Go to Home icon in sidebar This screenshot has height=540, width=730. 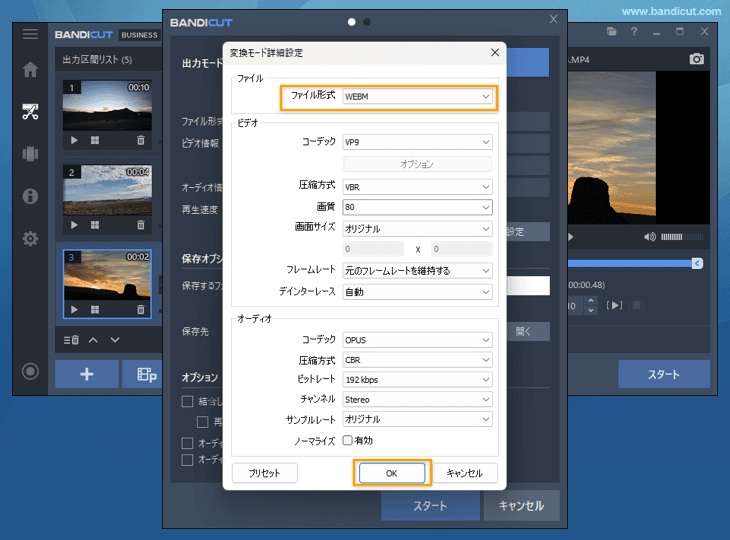30,69
